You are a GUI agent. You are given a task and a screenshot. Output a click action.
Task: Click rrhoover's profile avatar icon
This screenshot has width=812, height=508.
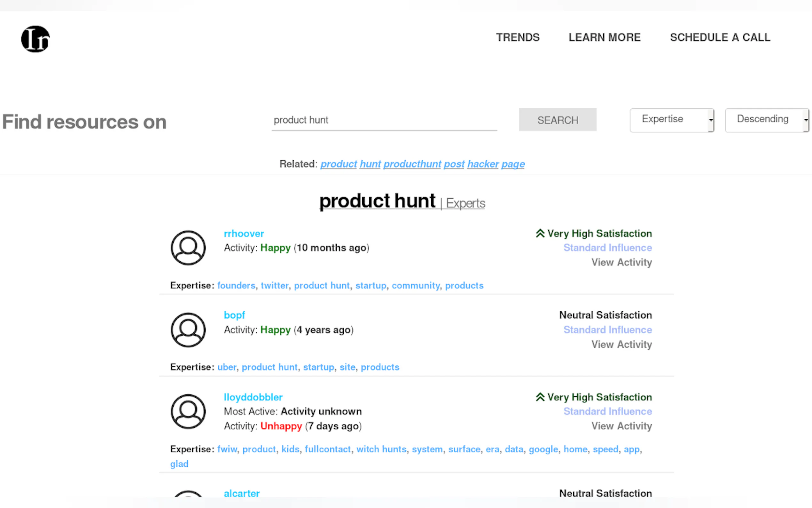188,248
